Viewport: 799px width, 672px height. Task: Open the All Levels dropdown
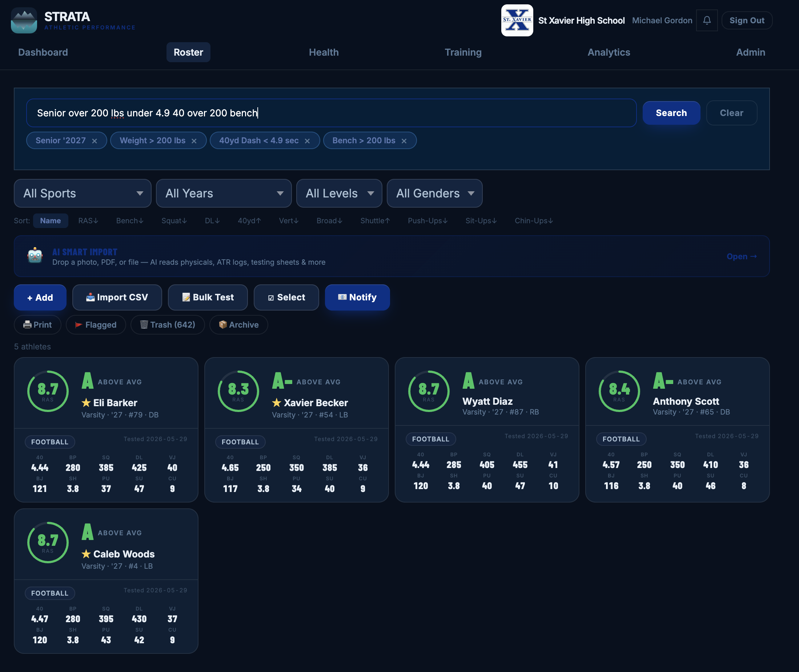point(339,193)
